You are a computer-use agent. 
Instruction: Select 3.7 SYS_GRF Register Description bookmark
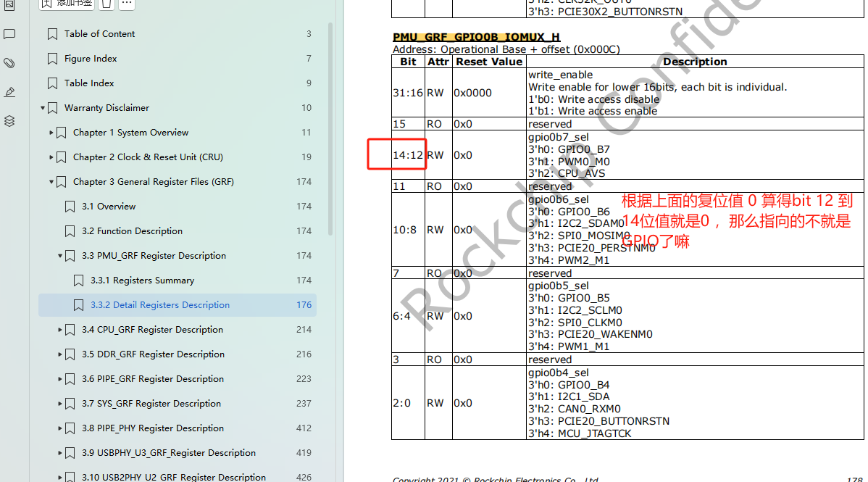tap(151, 403)
